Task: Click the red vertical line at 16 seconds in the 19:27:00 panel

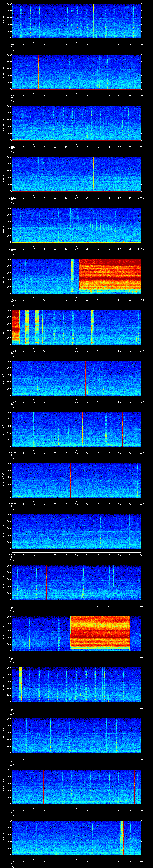Action: pos(46,582)
